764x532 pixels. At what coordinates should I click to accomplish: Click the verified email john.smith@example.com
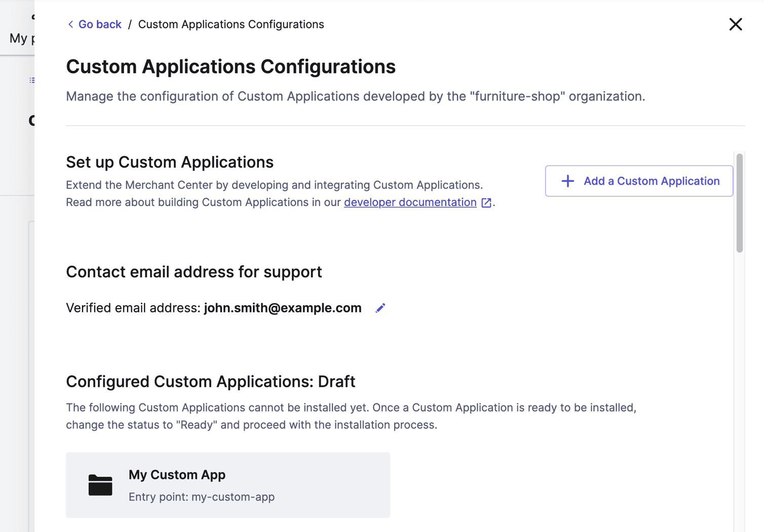point(282,307)
